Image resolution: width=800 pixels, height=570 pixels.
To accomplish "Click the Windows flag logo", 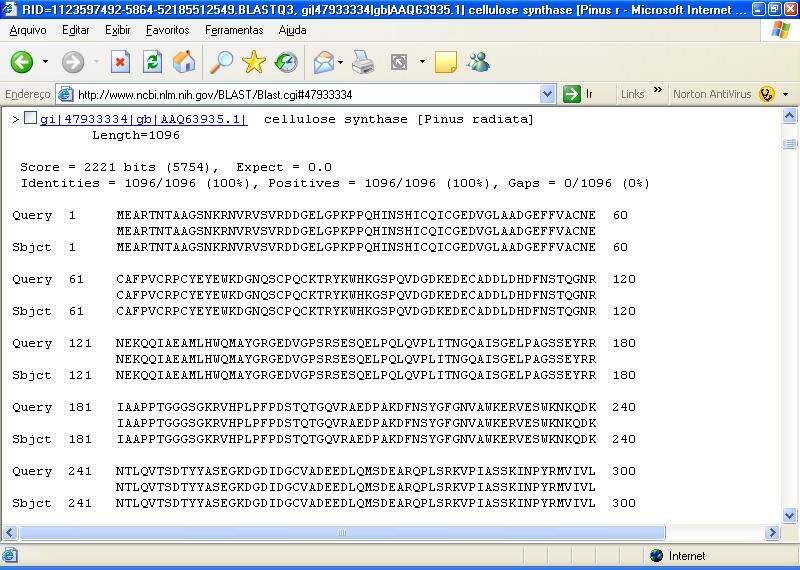I will tap(781, 30).
